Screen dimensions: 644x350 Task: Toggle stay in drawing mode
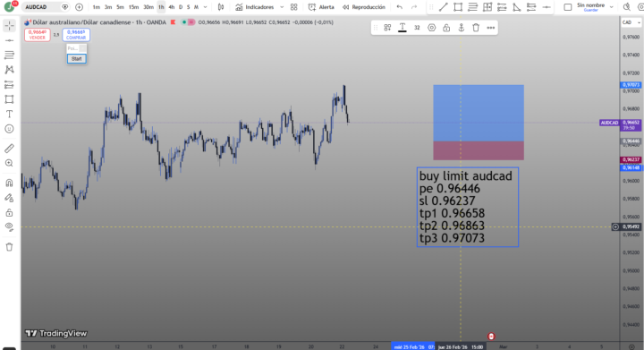9,198
